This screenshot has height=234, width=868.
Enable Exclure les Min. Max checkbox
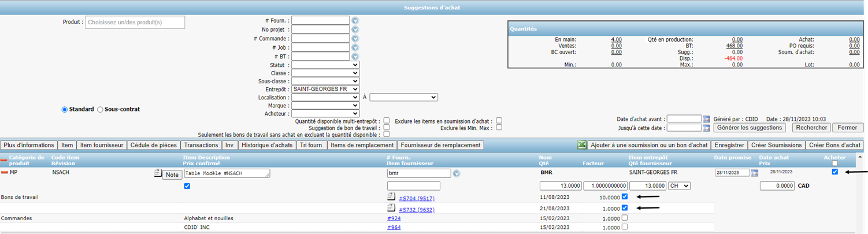click(499, 128)
